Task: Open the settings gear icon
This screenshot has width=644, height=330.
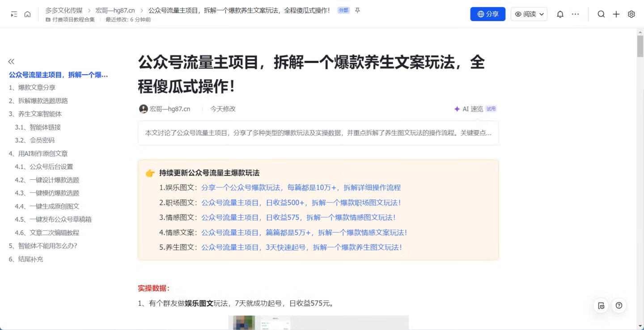Action: [x=631, y=14]
